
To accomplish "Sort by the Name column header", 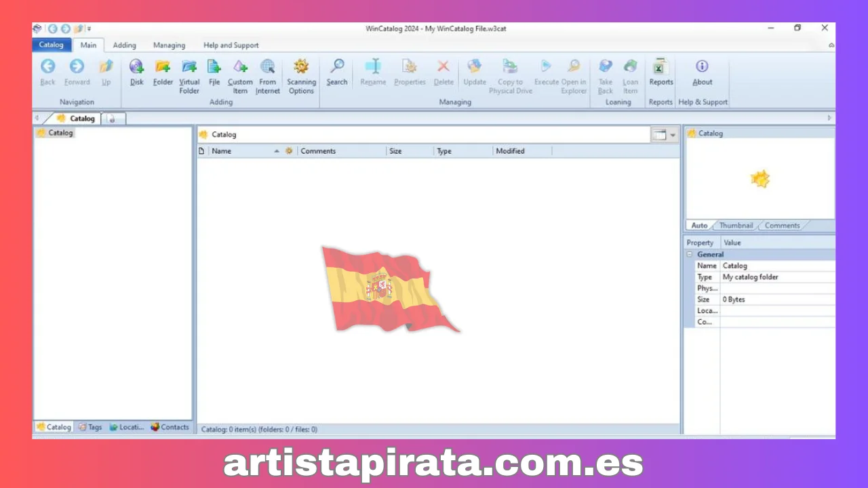I will click(x=245, y=151).
